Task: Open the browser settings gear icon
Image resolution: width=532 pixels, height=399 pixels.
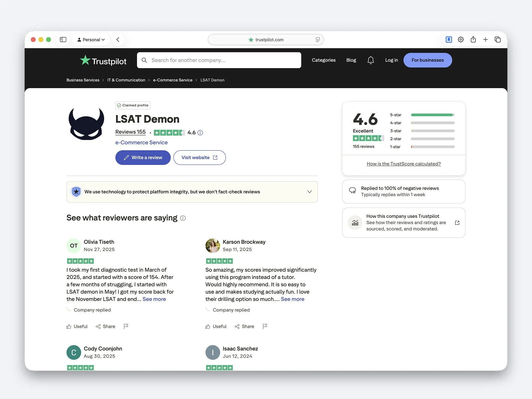Action: coord(461,40)
